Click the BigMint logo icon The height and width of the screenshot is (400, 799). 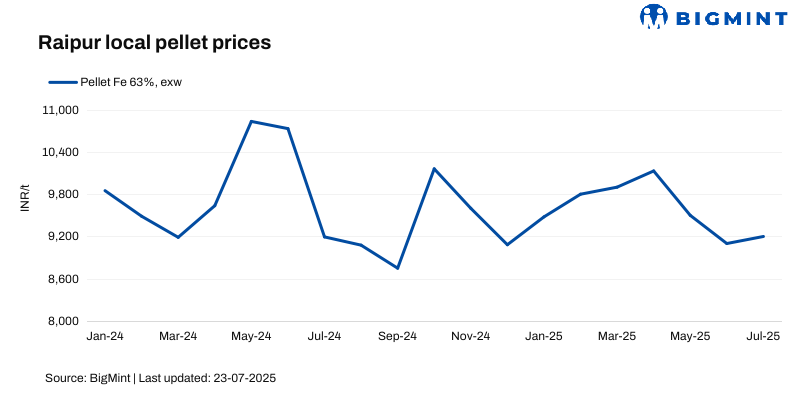pos(653,17)
